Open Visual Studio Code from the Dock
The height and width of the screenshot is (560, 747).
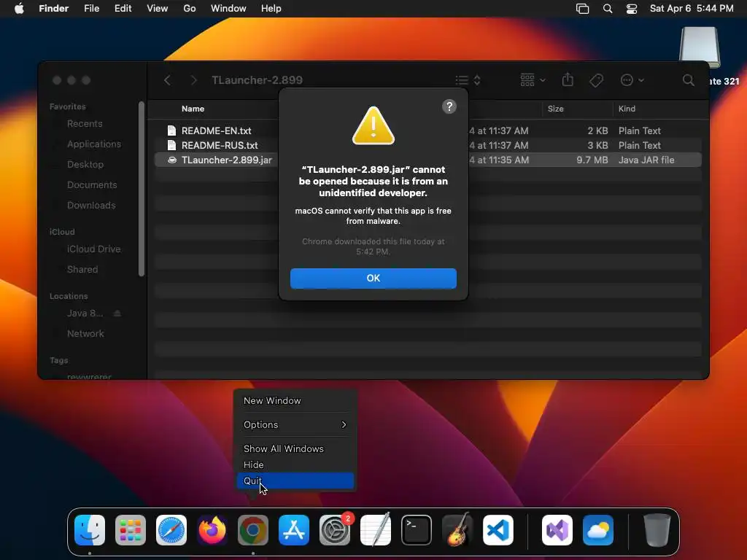[498, 530]
